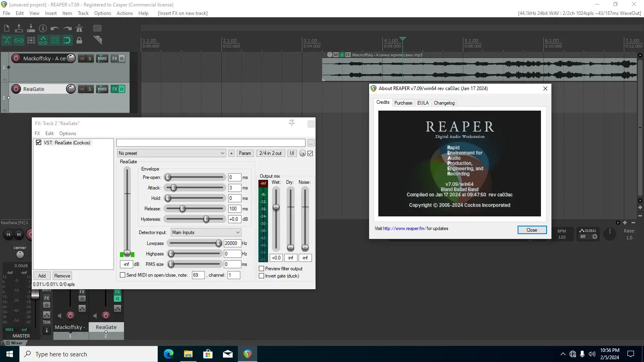
Task: Click the New Project toolbar icon
Action: click(x=7, y=28)
